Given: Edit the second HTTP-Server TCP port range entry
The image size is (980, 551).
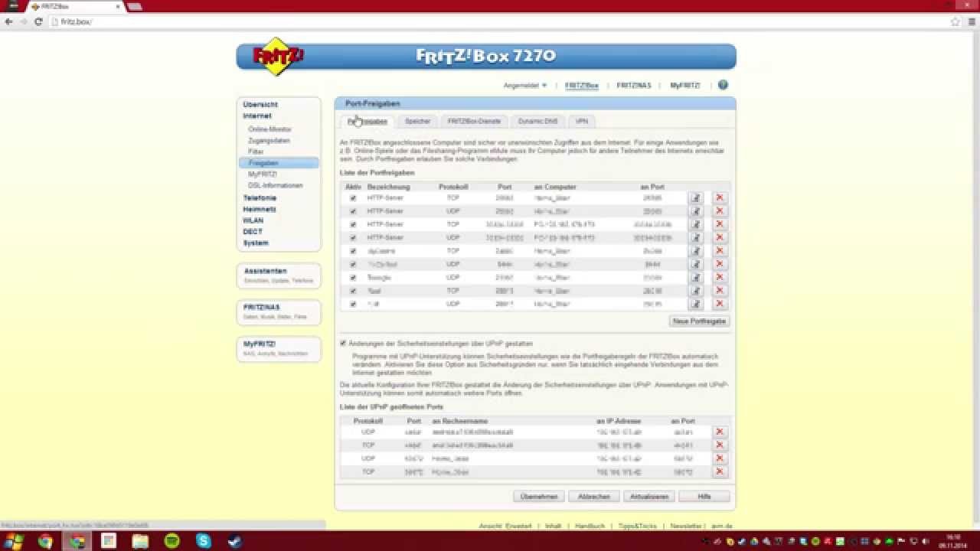Looking at the screenshot, I should coord(696,224).
